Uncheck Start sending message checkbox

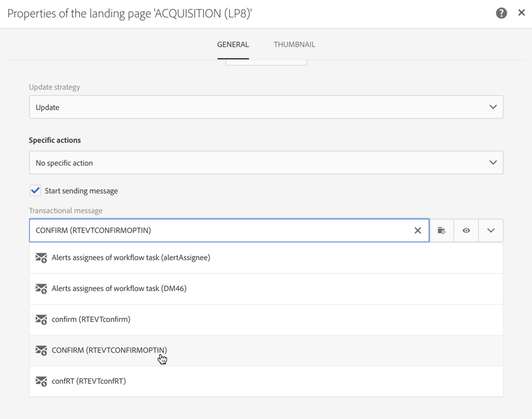click(x=35, y=191)
